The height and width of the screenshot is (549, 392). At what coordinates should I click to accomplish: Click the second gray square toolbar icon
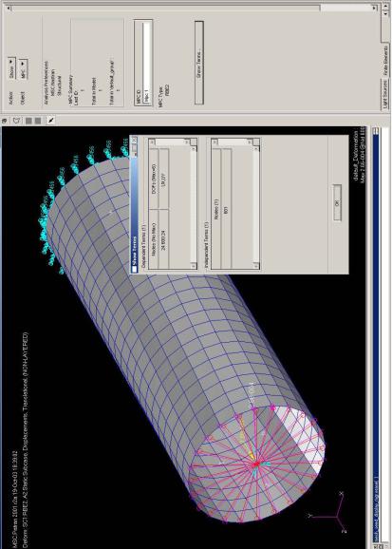coord(38,121)
